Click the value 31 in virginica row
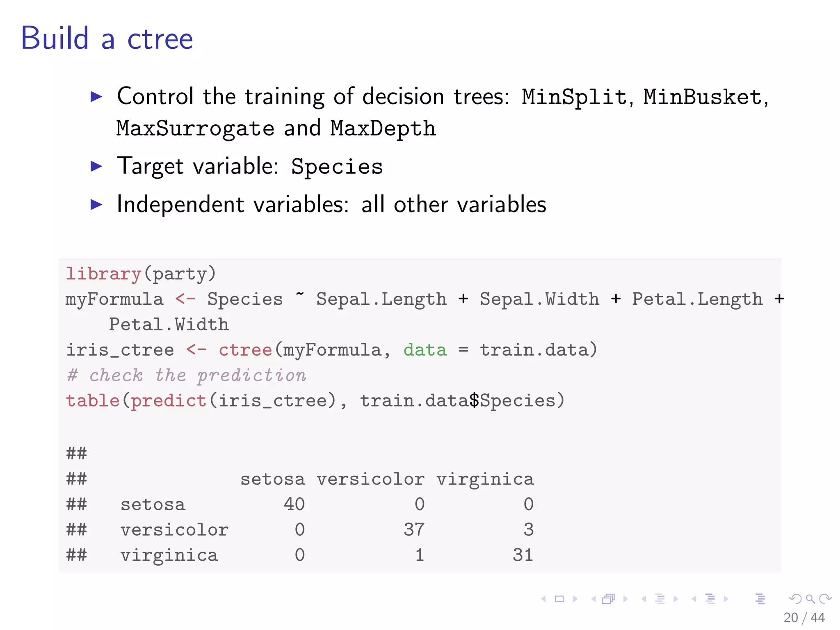 coord(523,555)
